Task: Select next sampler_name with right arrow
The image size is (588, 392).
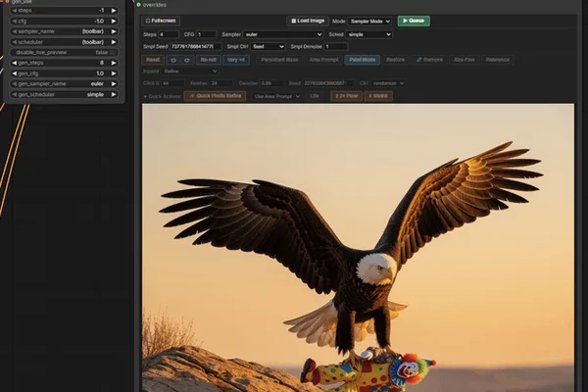Action: (x=114, y=31)
